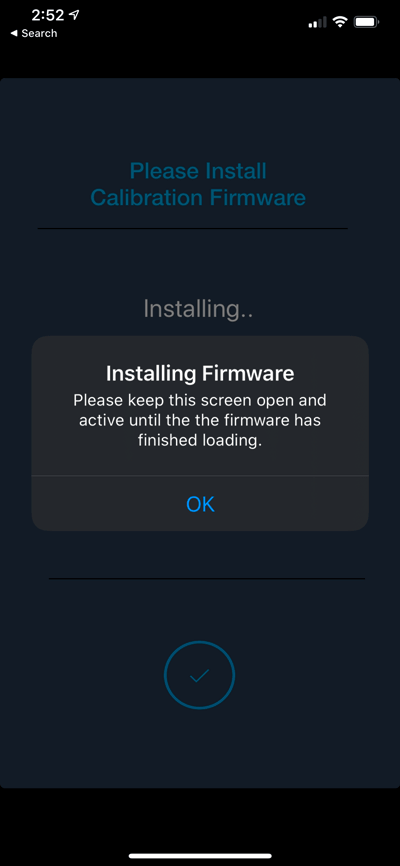Tap the Please Install Calibration Firmware heading
This screenshot has width=400, height=866.
tap(198, 184)
